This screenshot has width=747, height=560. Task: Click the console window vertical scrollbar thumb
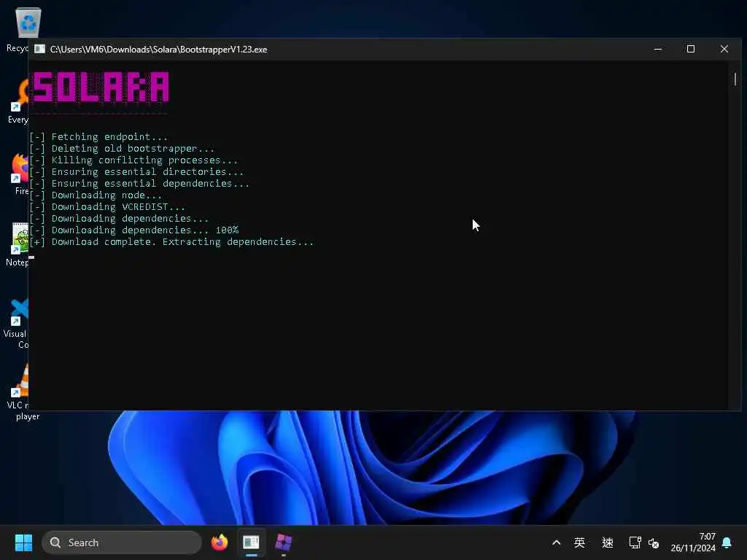pos(735,79)
